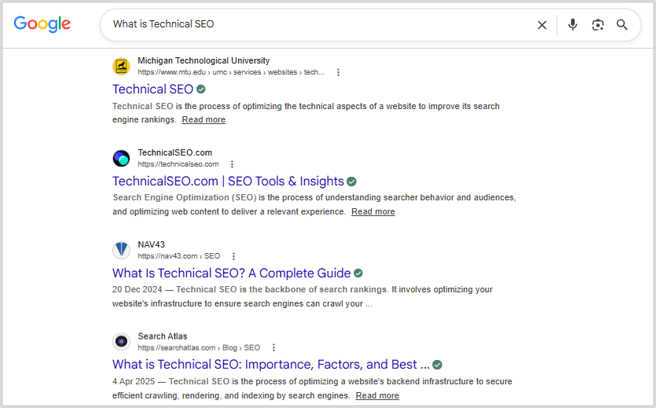Click the TechnicalSEO.com favicon
Viewport: 656px width, 408px height.
tap(121, 158)
